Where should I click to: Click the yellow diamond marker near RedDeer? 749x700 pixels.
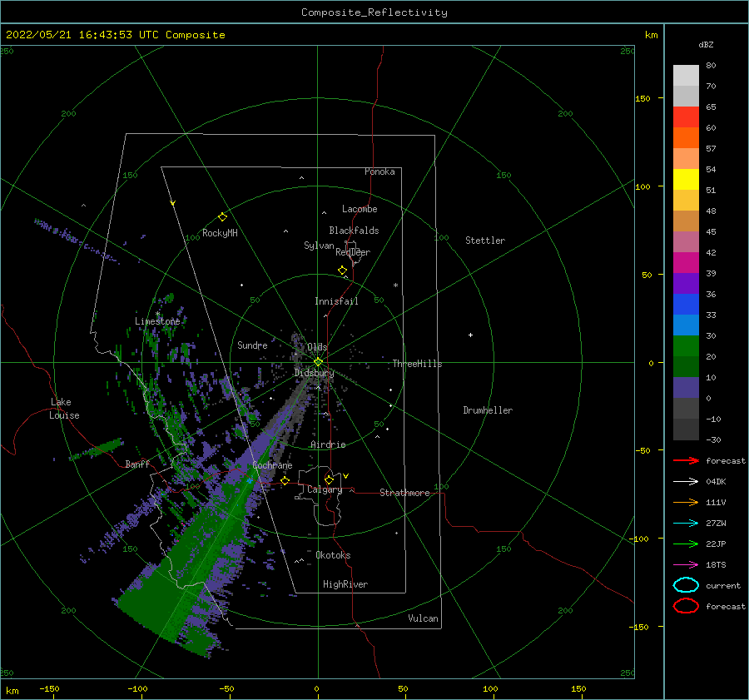342,271
